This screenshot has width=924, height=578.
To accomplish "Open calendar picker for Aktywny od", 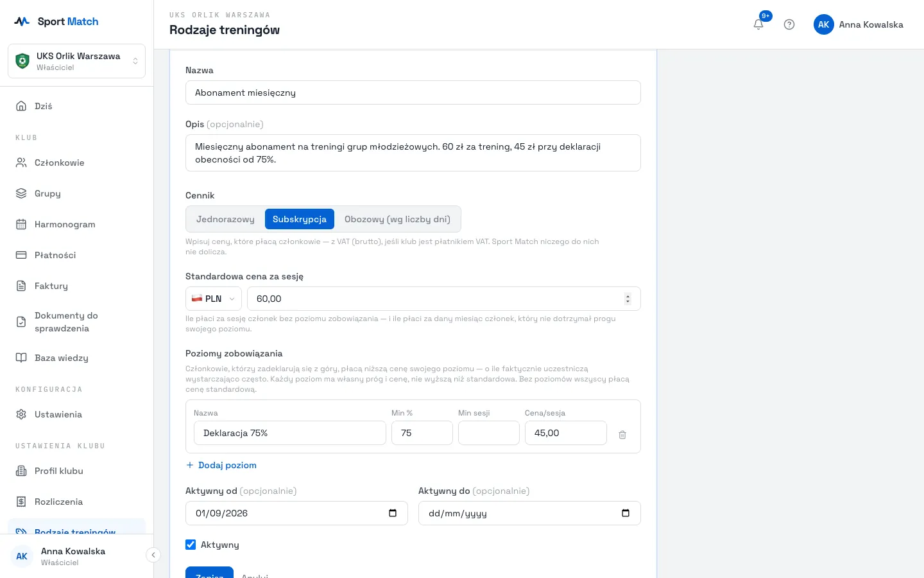I will tap(393, 513).
